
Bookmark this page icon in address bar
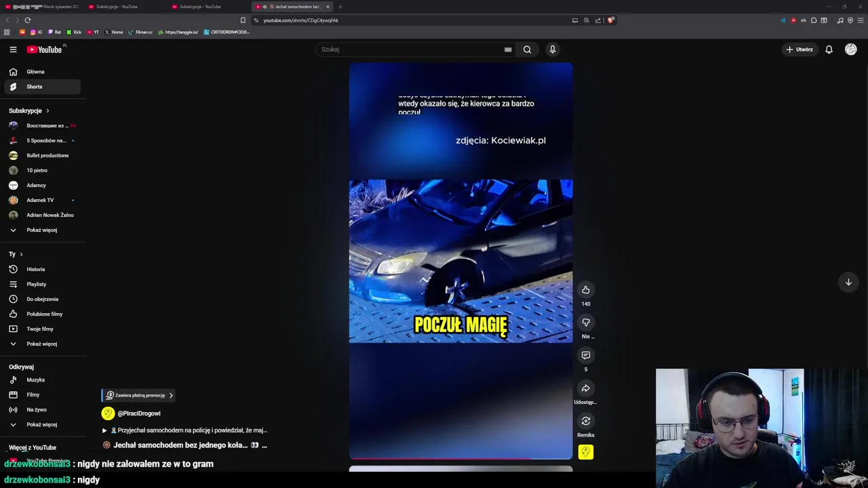(x=243, y=20)
